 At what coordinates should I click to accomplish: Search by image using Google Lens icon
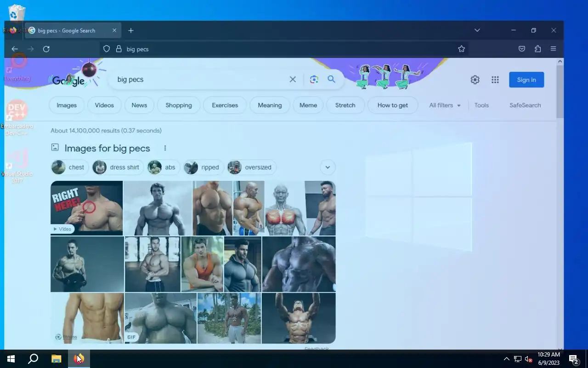click(x=314, y=79)
